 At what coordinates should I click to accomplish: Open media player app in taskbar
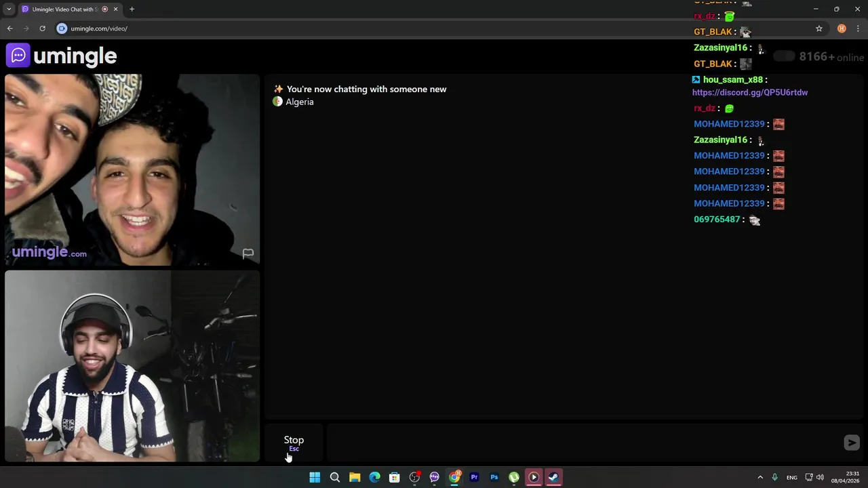(x=534, y=477)
